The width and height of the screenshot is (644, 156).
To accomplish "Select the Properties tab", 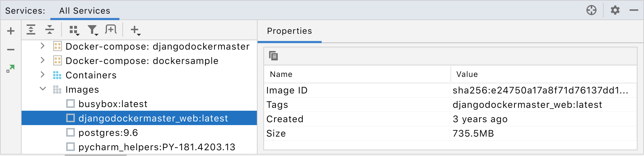I will coord(289,31).
